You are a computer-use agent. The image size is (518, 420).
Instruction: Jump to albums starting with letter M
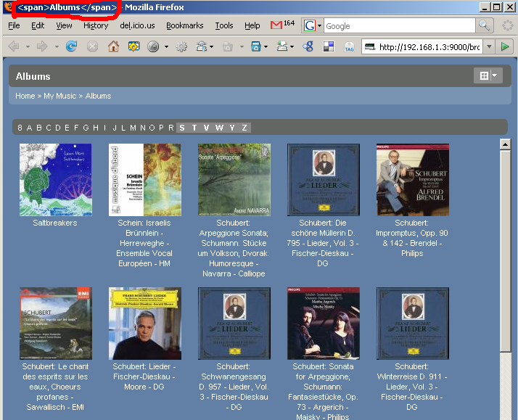tap(133, 128)
